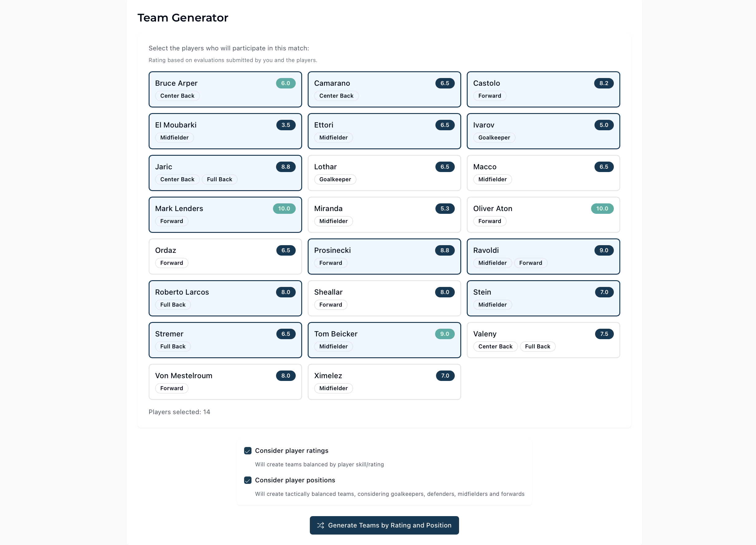Select player Lothar for the match
756x545 pixels.
pyautogui.click(x=384, y=173)
